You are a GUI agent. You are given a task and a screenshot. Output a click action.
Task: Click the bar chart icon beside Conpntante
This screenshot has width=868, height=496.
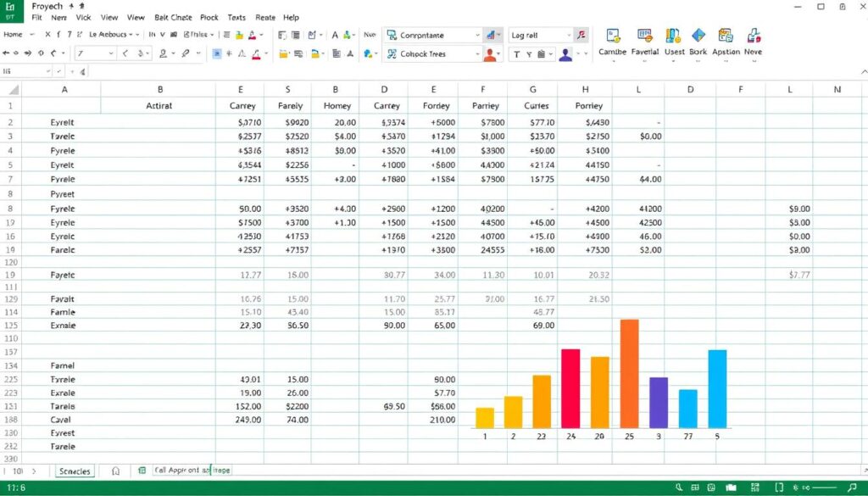[x=491, y=35]
